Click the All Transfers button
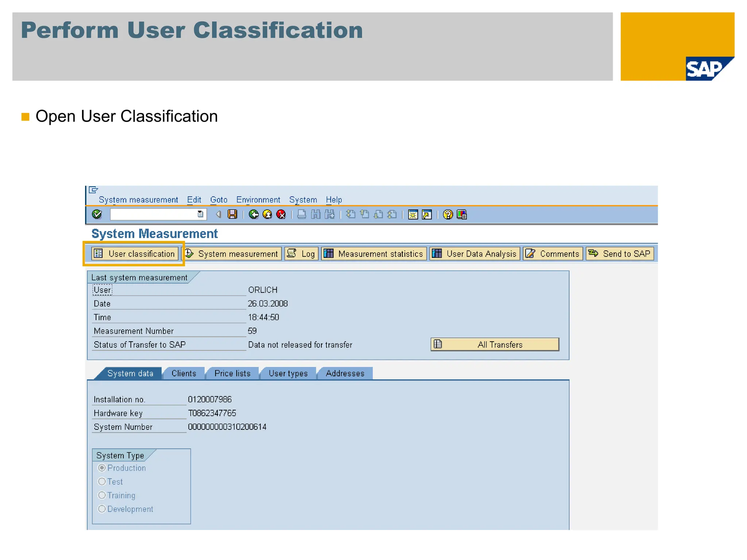Screen dimensions: 747x560 point(495,345)
